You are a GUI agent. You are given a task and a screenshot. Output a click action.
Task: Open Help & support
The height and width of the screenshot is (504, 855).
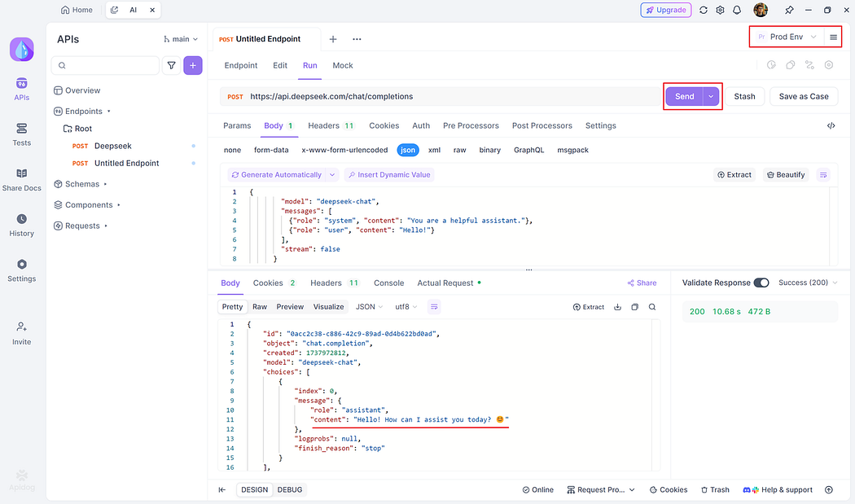(x=778, y=490)
